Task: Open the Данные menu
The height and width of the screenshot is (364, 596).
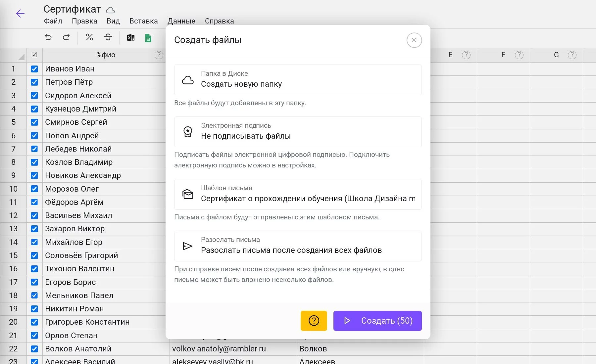Action: point(181,21)
